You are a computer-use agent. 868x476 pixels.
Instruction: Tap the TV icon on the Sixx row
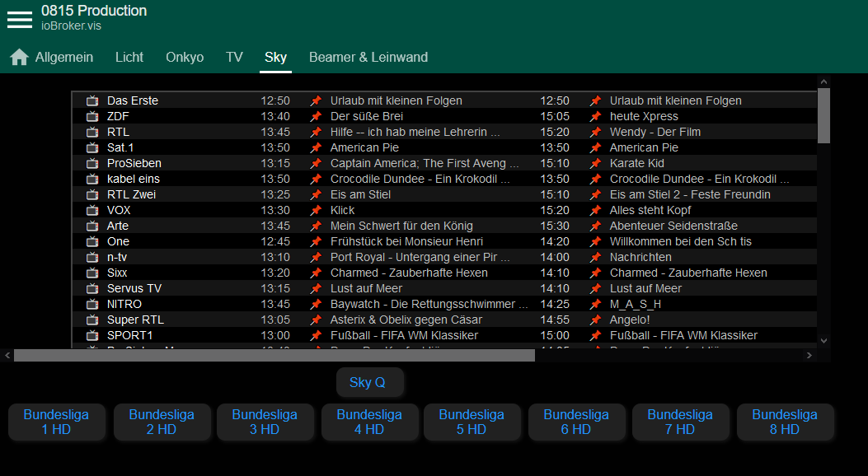point(92,273)
